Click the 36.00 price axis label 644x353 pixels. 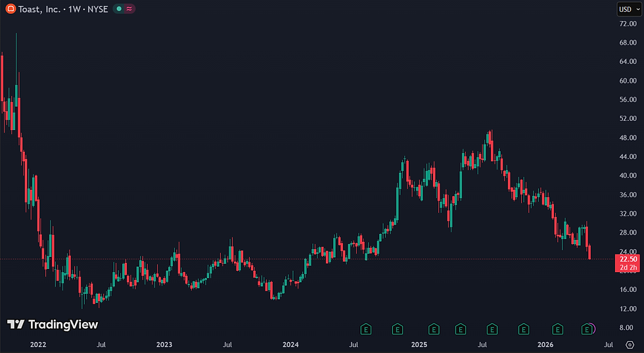(628, 195)
